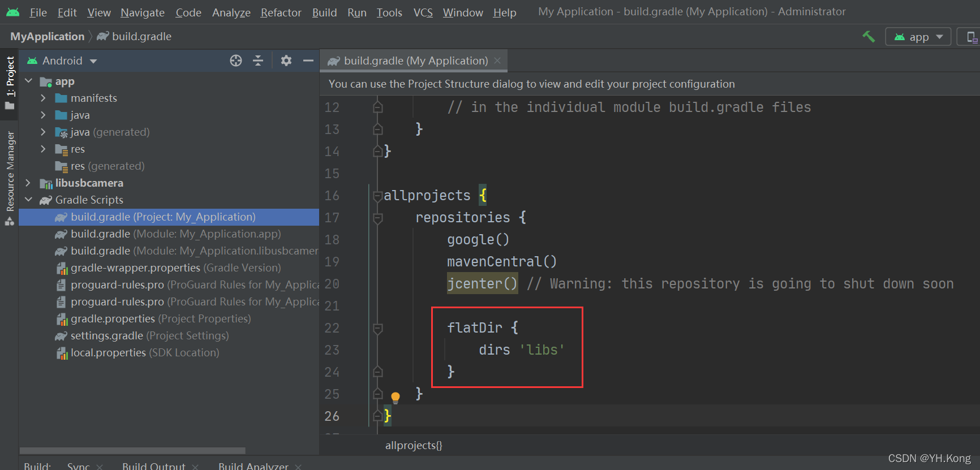Viewport: 980px width, 470px height.
Task: Open the Build menu
Action: point(324,12)
